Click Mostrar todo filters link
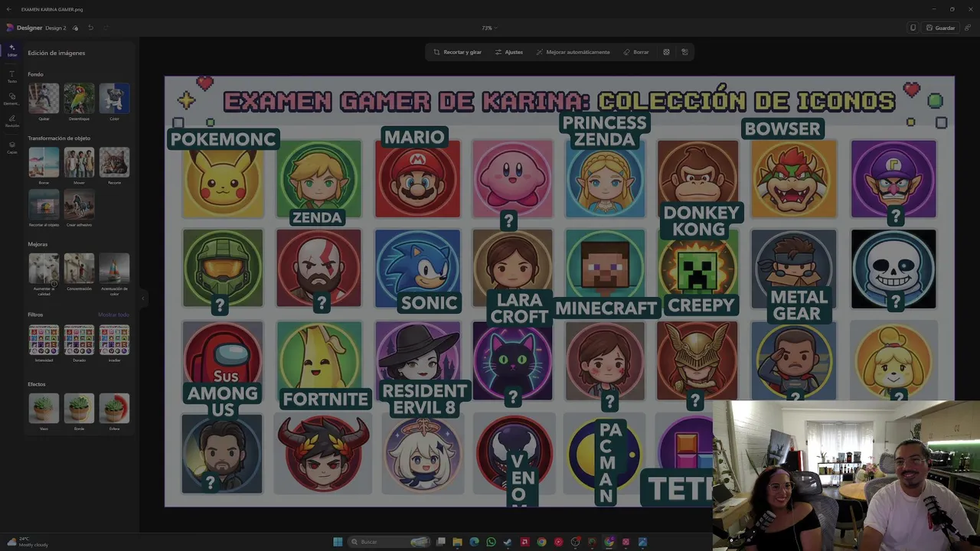 click(x=113, y=315)
